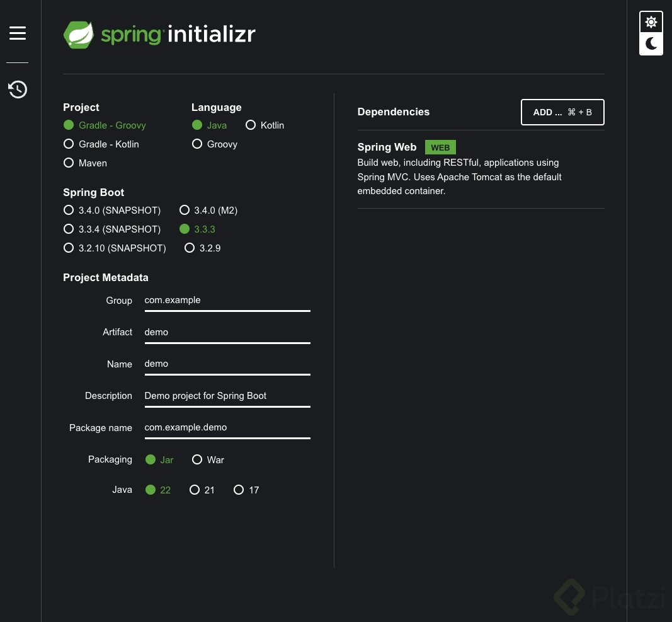This screenshot has width=672, height=622.
Task: Choose Kotlin as language
Action: [x=265, y=125]
